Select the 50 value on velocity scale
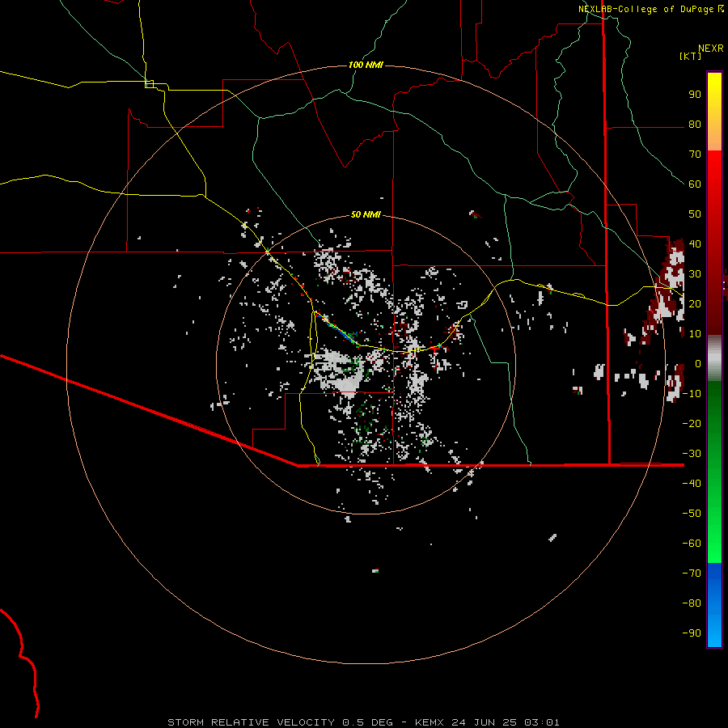The height and width of the screenshot is (728, 728). coord(695,214)
